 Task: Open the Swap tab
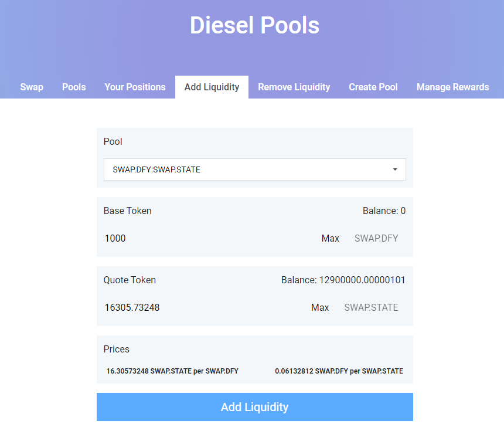click(x=32, y=87)
